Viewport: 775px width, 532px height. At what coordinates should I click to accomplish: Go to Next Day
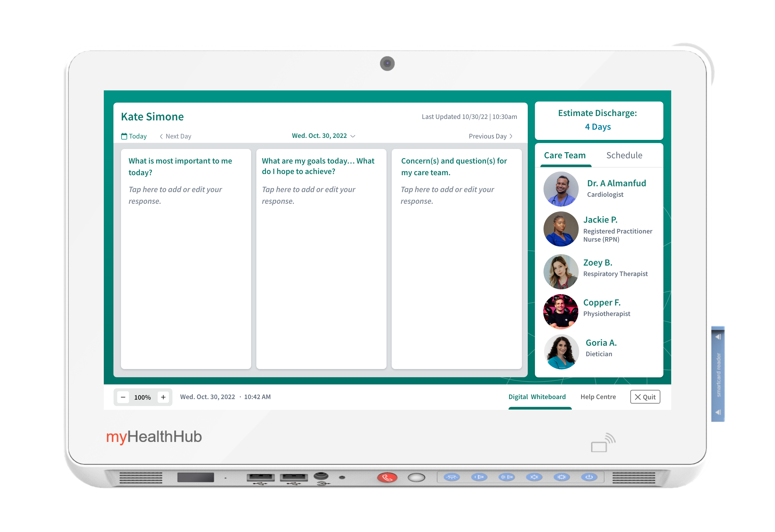click(175, 136)
